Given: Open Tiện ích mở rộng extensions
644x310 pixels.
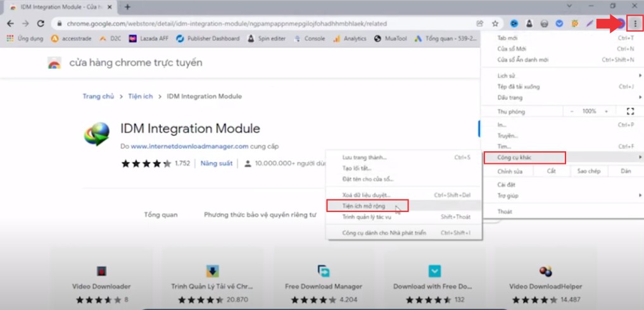Looking at the screenshot, I should (x=404, y=206).
